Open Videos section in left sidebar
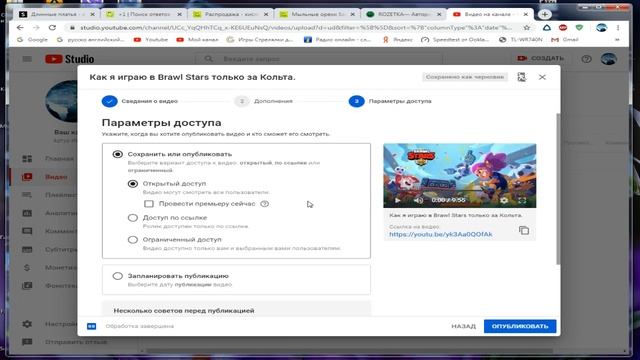The image size is (640, 360). point(27,177)
